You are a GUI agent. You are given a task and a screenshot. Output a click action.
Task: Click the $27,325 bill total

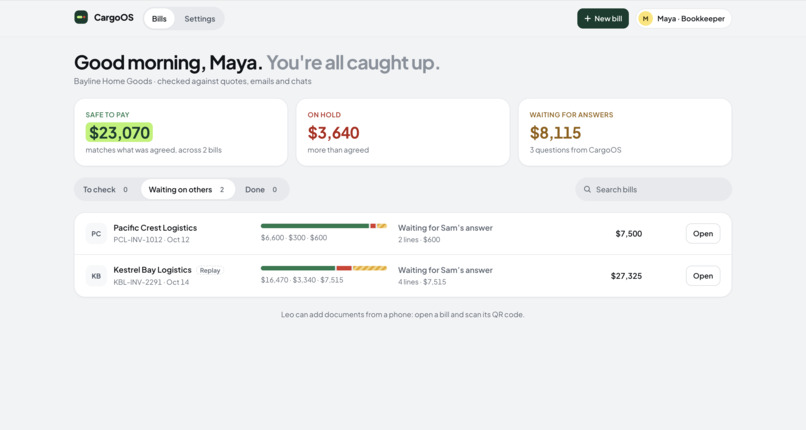tap(626, 276)
